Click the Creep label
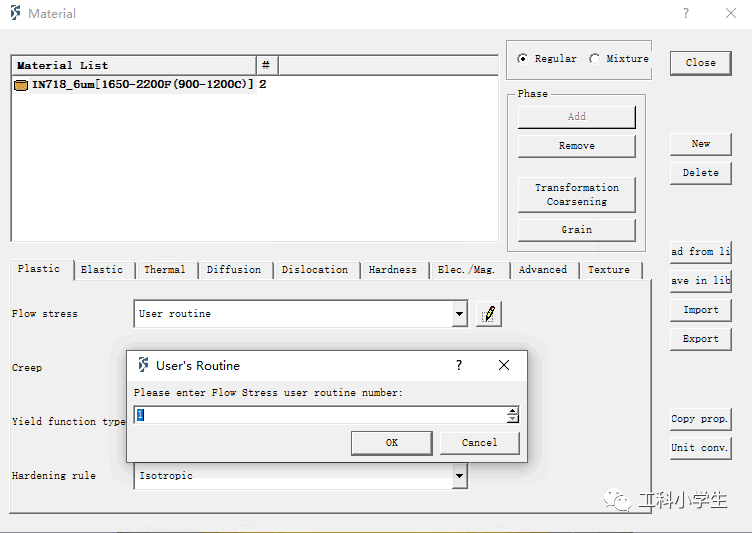The width and height of the screenshot is (752, 533). [x=27, y=368]
